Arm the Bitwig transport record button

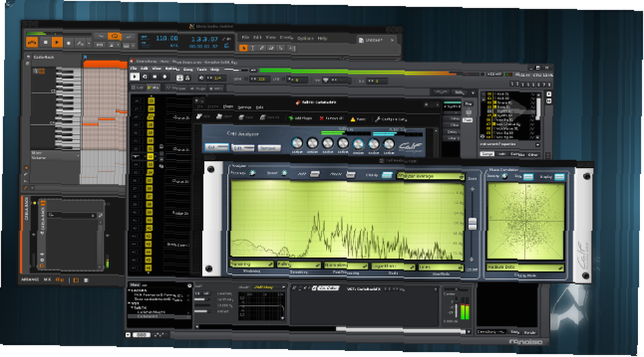[x=69, y=42]
